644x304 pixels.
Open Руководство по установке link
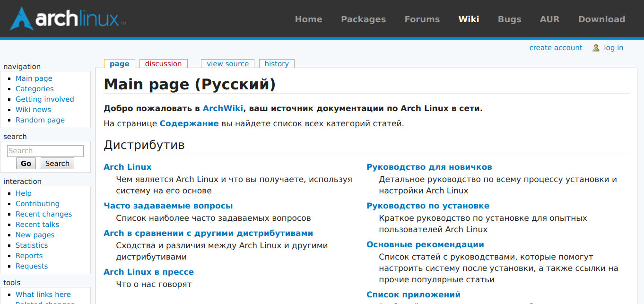coord(428,206)
